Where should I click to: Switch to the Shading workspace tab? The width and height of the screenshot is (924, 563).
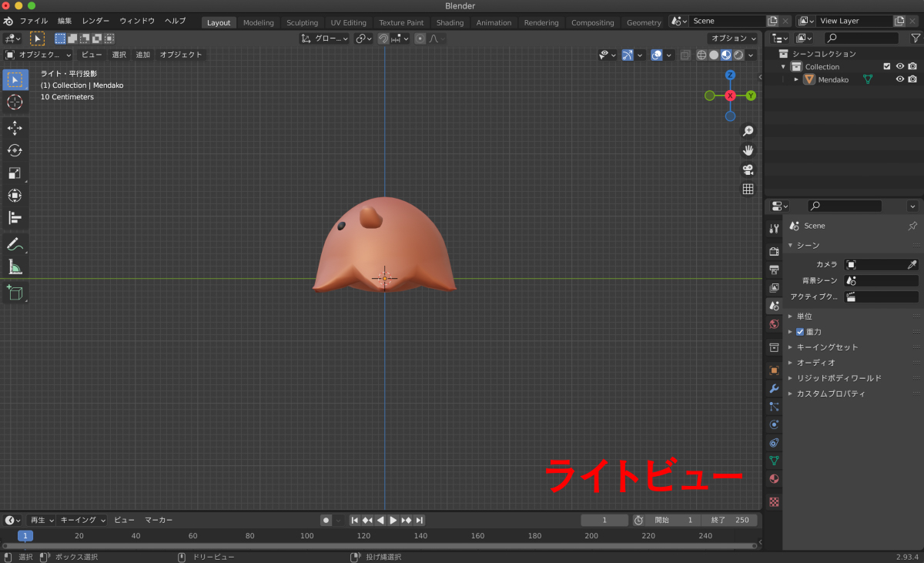[x=450, y=22]
